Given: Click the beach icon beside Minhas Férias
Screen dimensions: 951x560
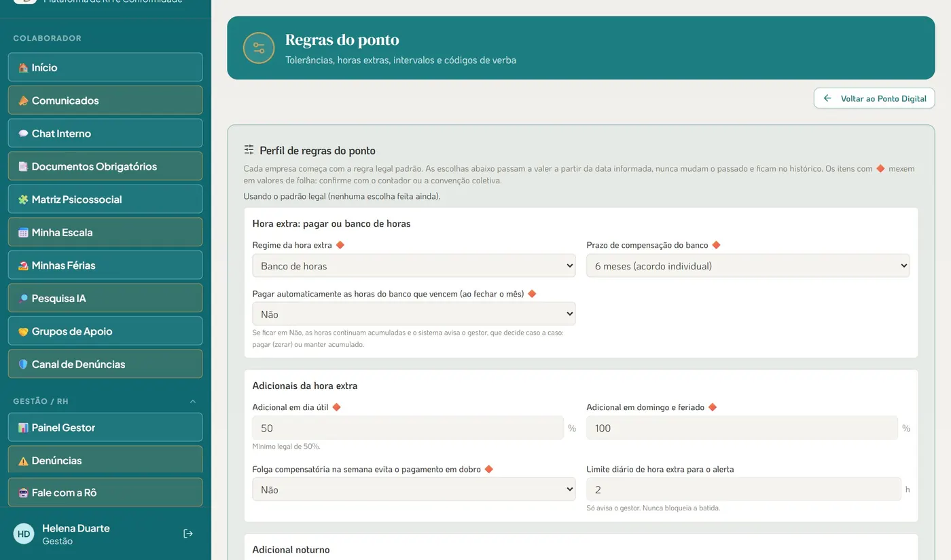Looking at the screenshot, I should click(23, 265).
